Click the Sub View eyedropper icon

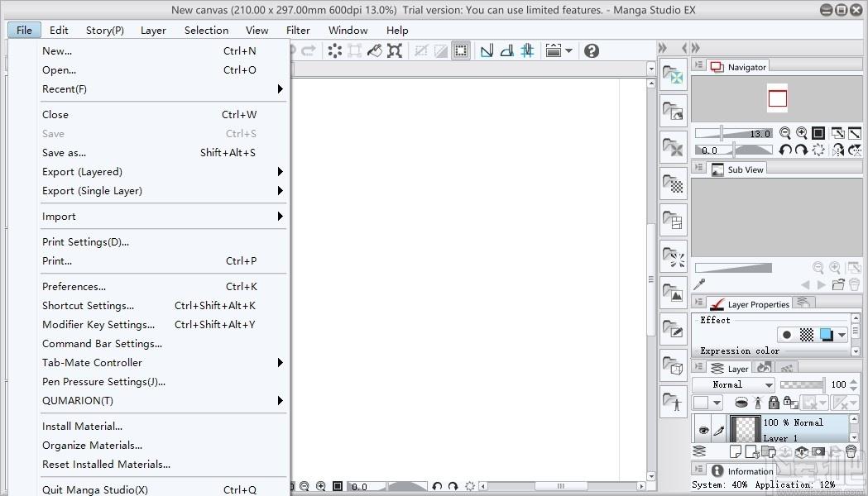[x=700, y=284]
